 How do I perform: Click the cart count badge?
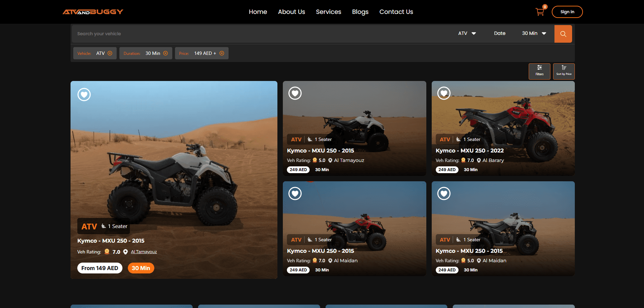click(x=545, y=7)
